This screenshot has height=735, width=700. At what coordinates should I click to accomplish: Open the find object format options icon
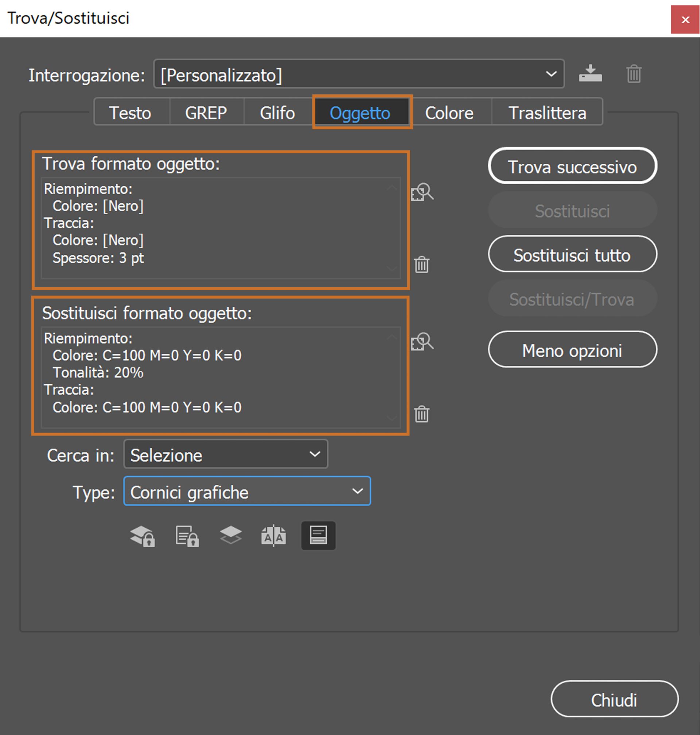(422, 192)
